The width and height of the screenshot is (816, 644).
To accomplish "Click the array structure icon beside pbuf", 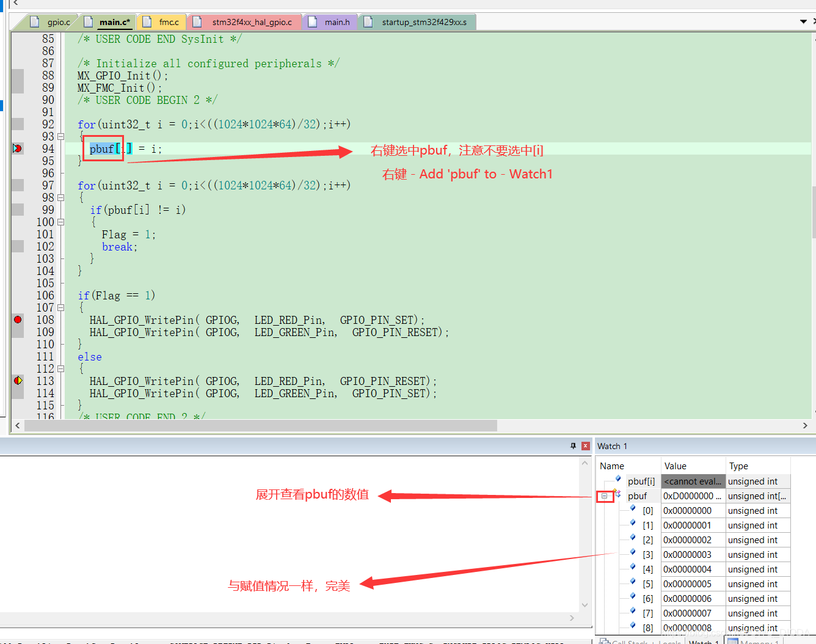I will tap(617, 494).
